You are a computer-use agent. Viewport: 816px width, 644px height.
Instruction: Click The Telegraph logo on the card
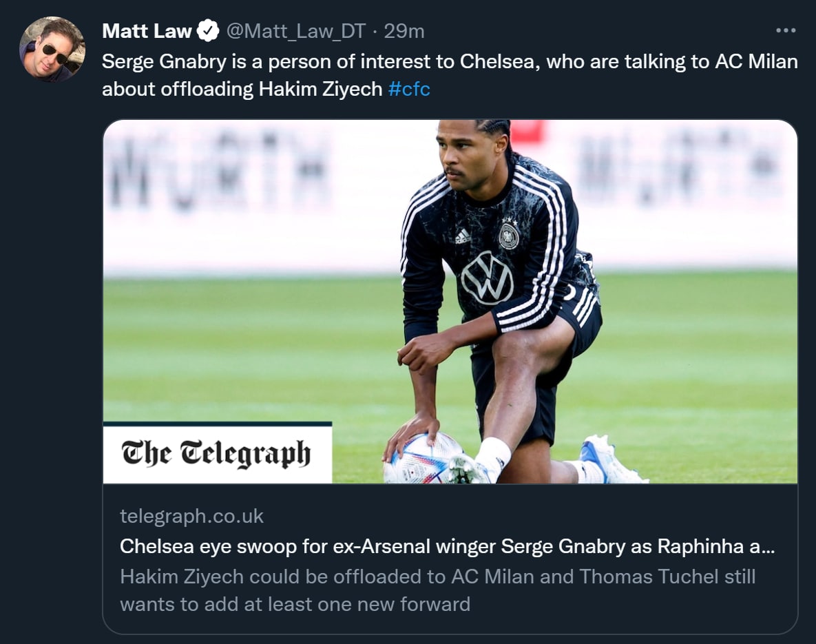(x=216, y=453)
